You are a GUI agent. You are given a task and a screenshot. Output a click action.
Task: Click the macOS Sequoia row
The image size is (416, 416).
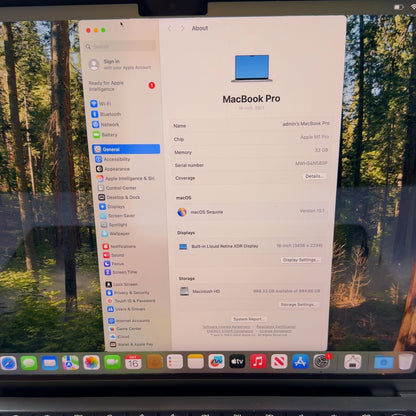(251, 212)
